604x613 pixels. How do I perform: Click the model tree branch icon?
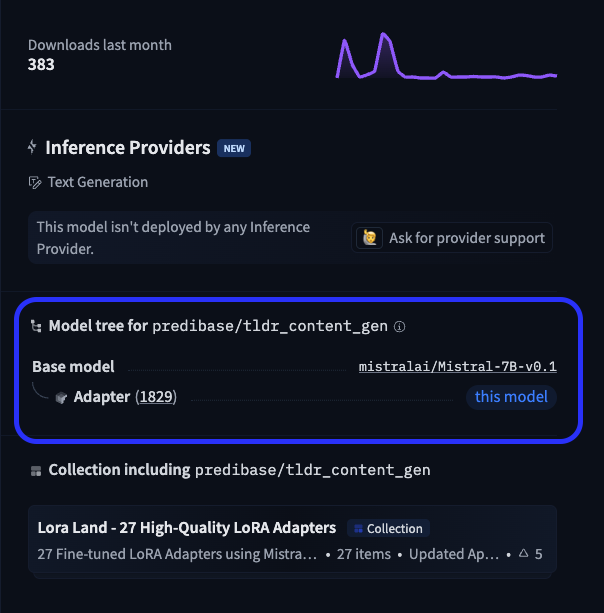point(36,326)
